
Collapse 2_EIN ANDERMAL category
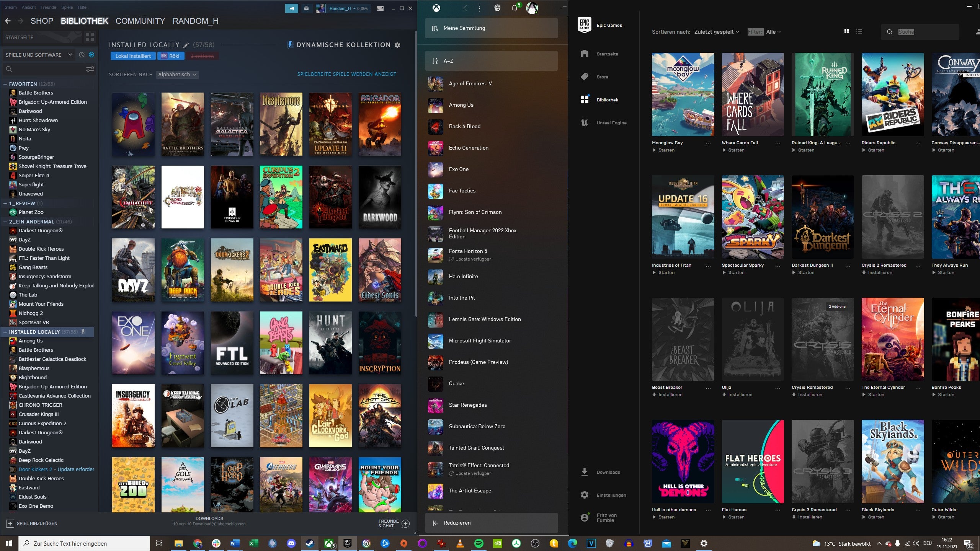pyautogui.click(x=5, y=222)
